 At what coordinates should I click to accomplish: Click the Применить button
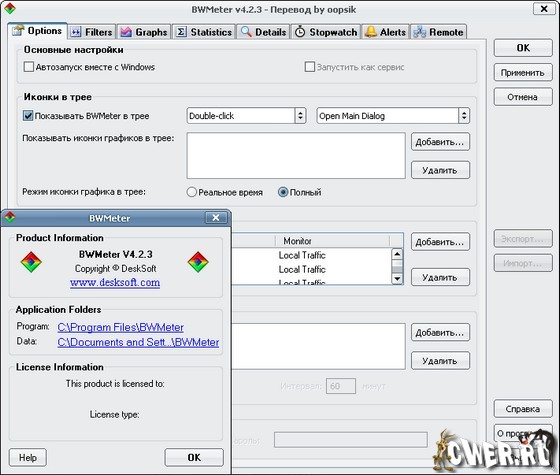point(523,73)
